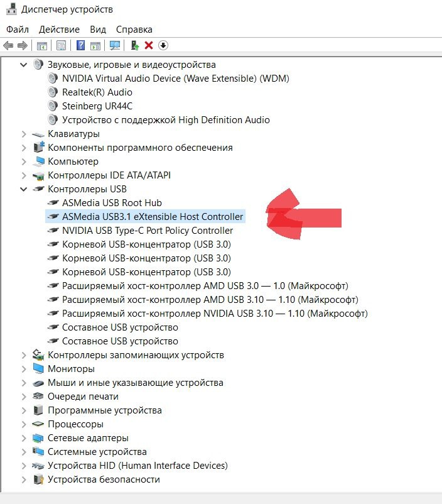Click the speaker icon beside Realtek(R) Audio
The height and width of the screenshot is (504, 442).
pyautogui.click(x=53, y=92)
